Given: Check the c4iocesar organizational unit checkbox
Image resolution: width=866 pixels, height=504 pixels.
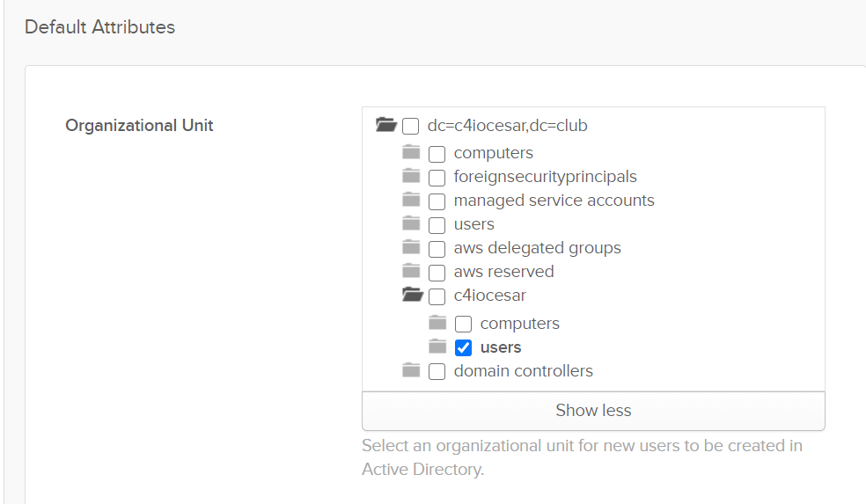Looking at the screenshot, I should click(x=437, y=296).
